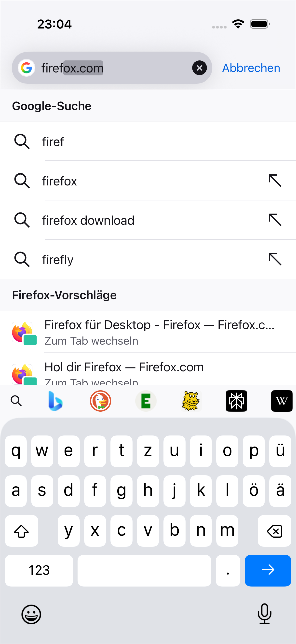Search with the Wikipedia icon

coord(282,401)
